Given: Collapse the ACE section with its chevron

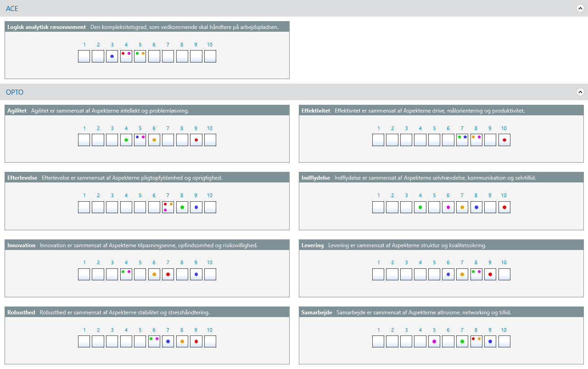Looking at the screenshot, I should [x=580, y=8].
